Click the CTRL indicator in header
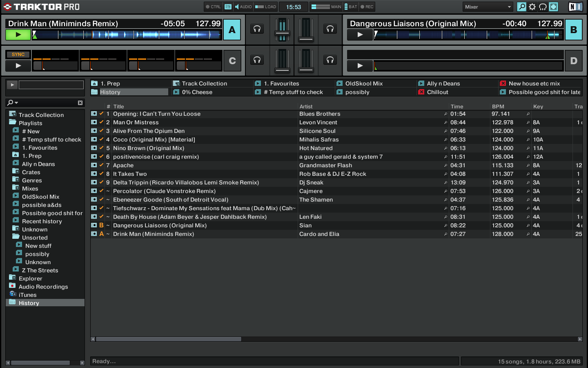This screenshot has width=588, height=368. click(x=213, y=7)
